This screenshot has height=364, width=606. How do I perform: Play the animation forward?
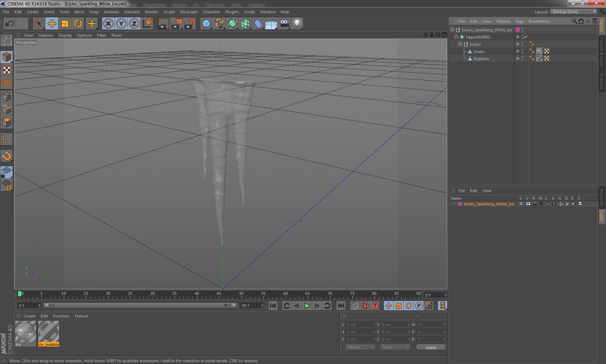pos(307,306)
